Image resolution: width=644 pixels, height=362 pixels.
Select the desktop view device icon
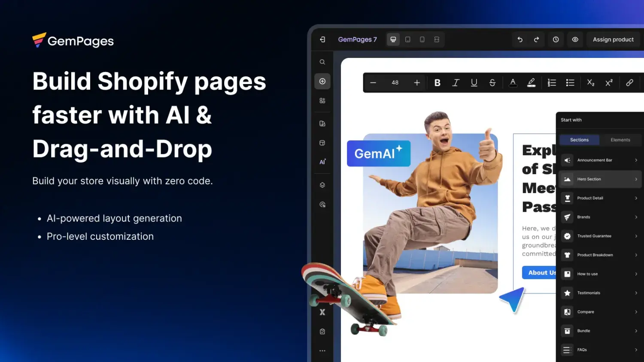[x=393, y=39]
